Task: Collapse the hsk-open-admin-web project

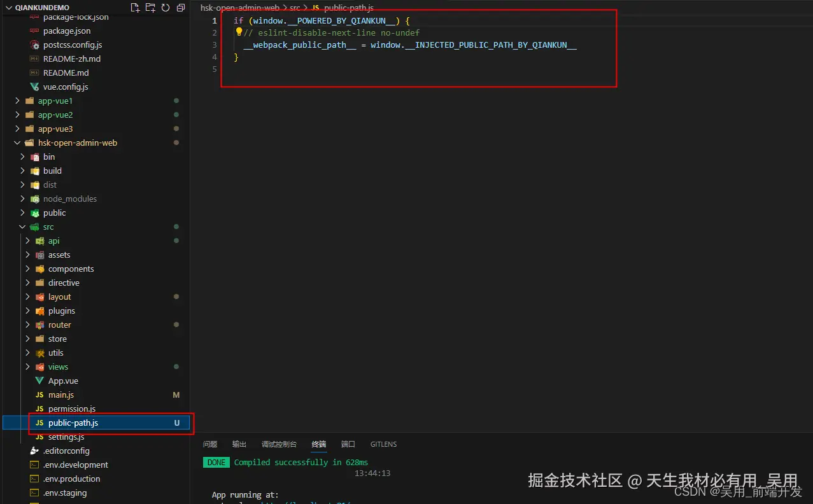Action: [17, 143]
